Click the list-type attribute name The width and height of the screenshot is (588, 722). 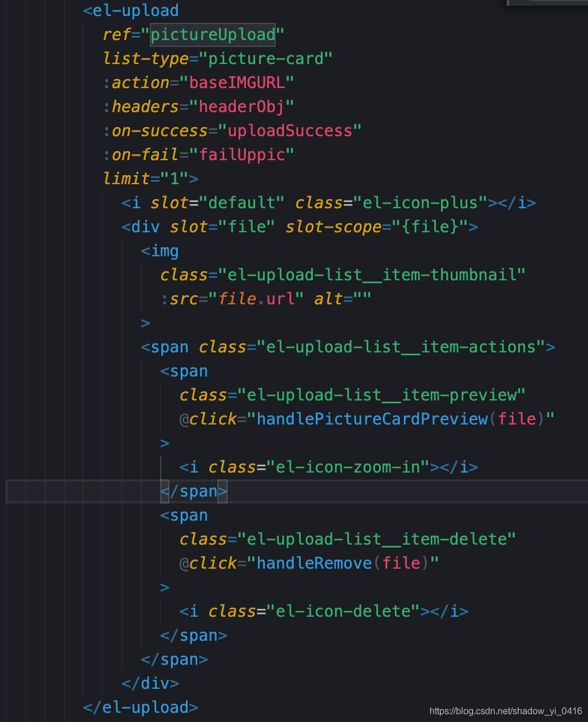tap(146, 59)
